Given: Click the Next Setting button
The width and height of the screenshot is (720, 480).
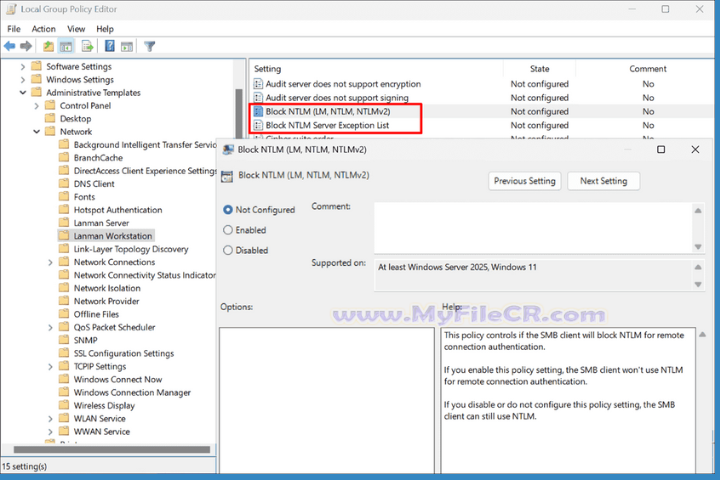Looking at the screenshot, I should click(603, 181).
